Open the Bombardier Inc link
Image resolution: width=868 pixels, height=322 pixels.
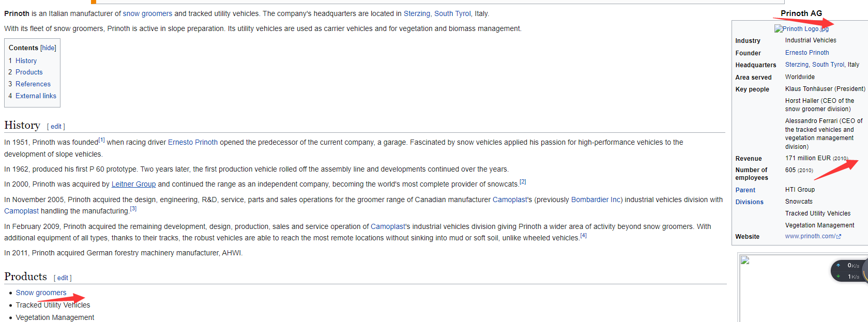tap(596, 200)
